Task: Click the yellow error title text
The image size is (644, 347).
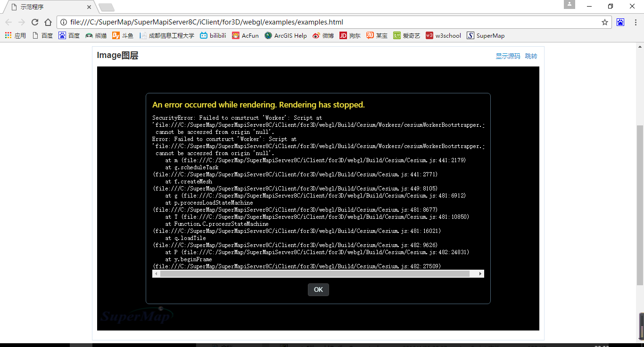Action: tap(258, 105)
